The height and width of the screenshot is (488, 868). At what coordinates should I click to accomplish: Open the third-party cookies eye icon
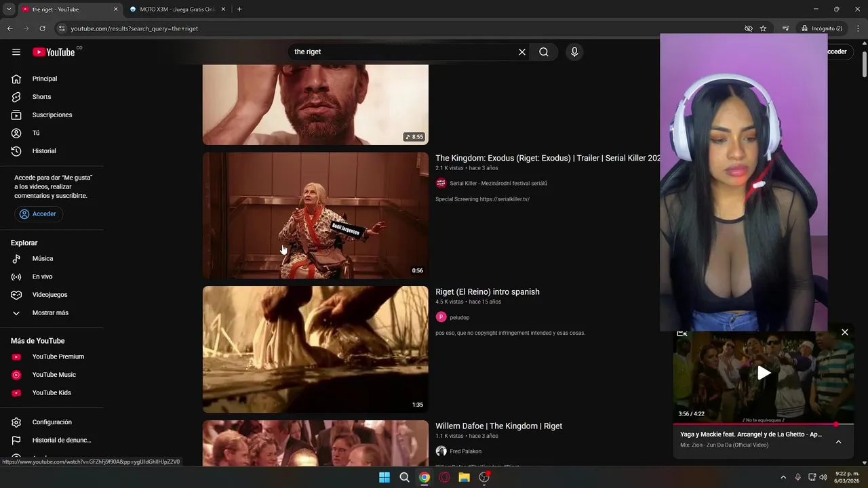[x=748, y=28]
